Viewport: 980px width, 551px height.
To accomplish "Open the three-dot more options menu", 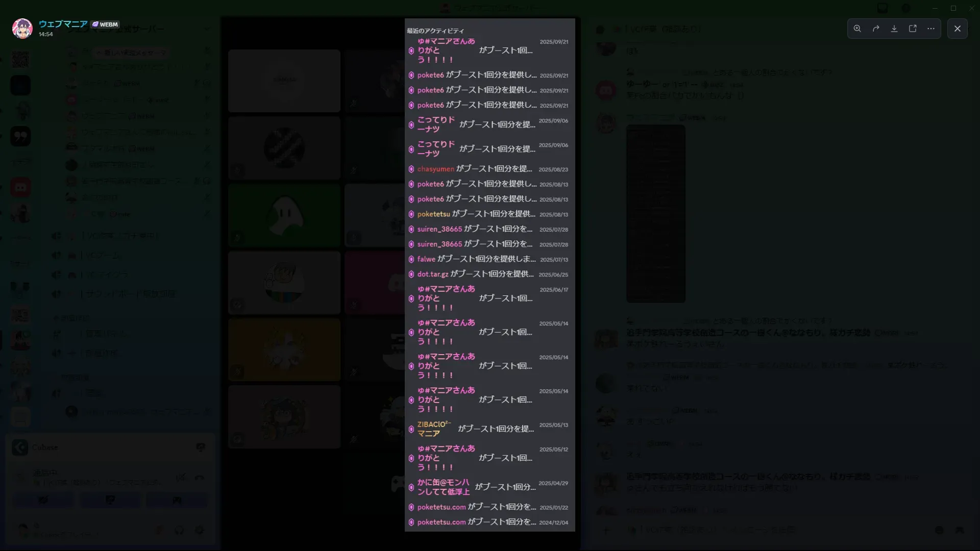I will (931, 29).
